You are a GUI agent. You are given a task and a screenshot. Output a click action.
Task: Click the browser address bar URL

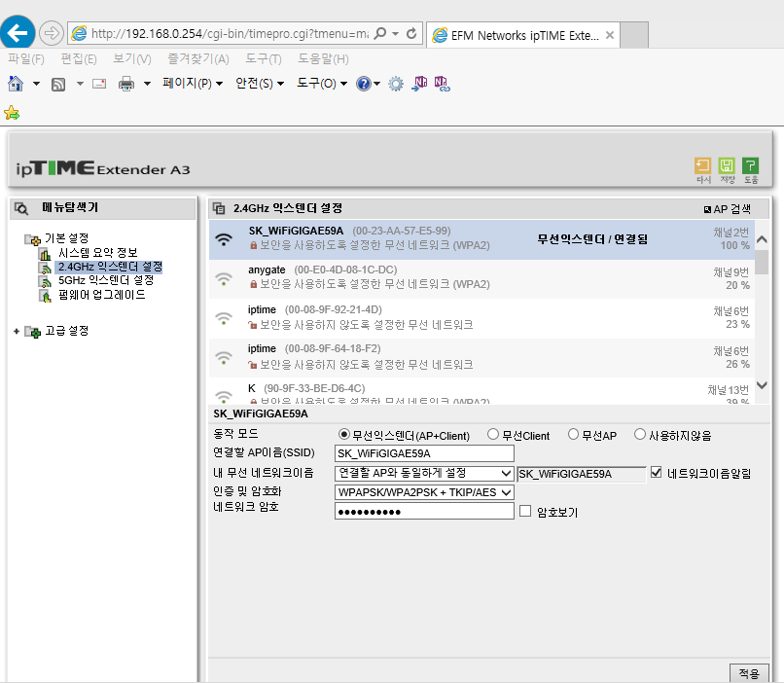[230, 33]
